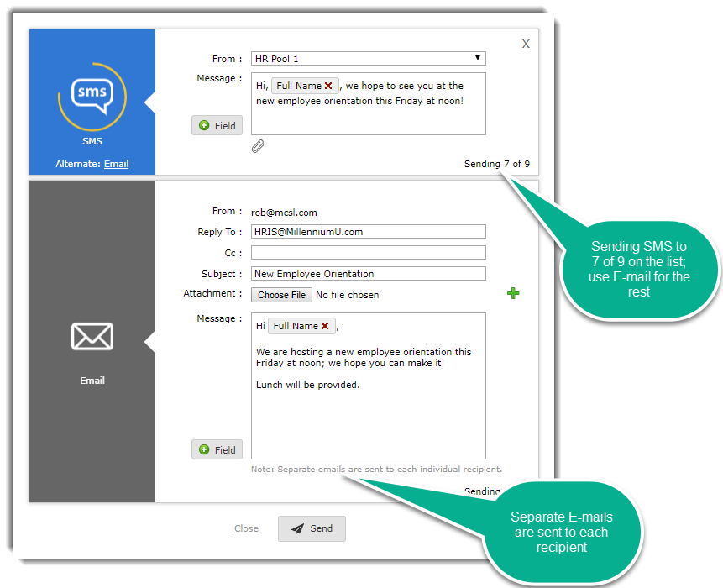Click the Cc input field
Viewport: 723px width, 588px height.
(368, 253)
